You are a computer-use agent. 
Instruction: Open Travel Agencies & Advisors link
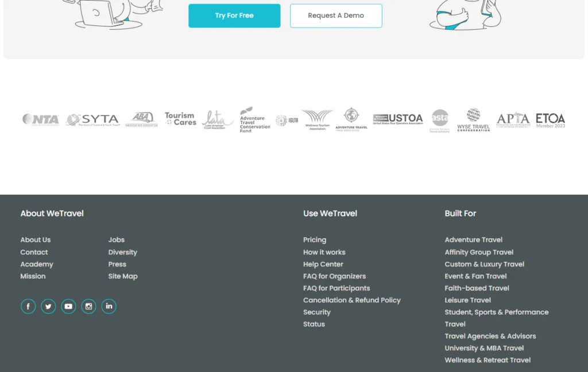point(490,336)
